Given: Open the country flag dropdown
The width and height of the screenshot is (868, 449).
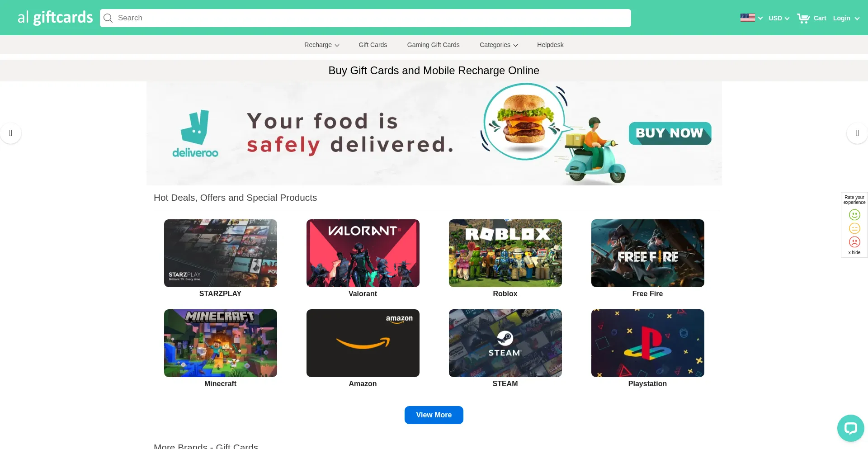Looking at the screenshot, I should 751,18.
